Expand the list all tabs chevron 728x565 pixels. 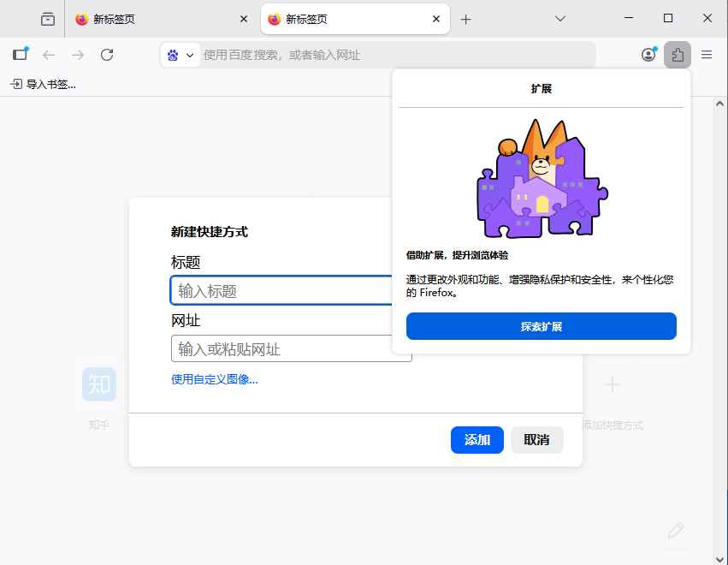pos(560,19)
